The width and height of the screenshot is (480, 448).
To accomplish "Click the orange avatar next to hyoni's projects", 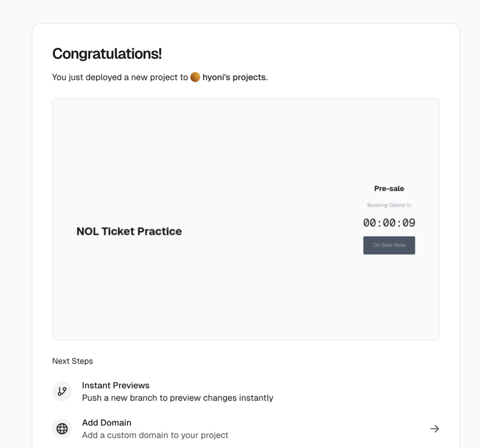I will (x=195, y=77).
